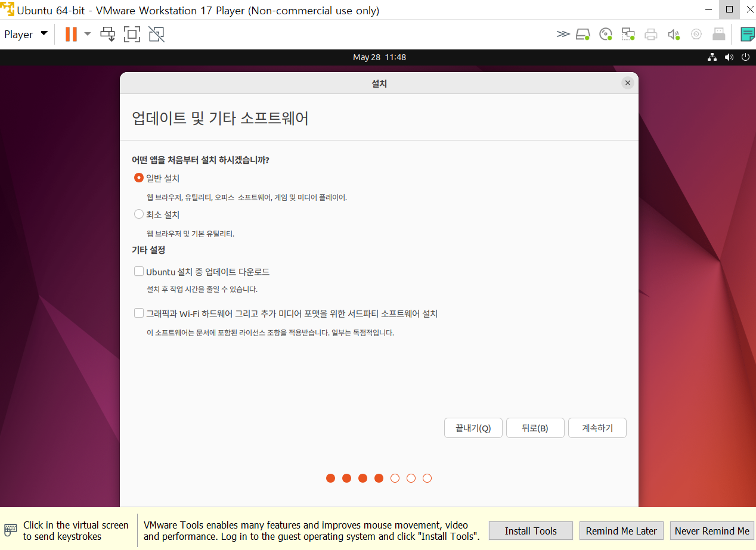756x550 pixels.
Task: Click the CD/DVD drive device icon
Action: (606, 34)
